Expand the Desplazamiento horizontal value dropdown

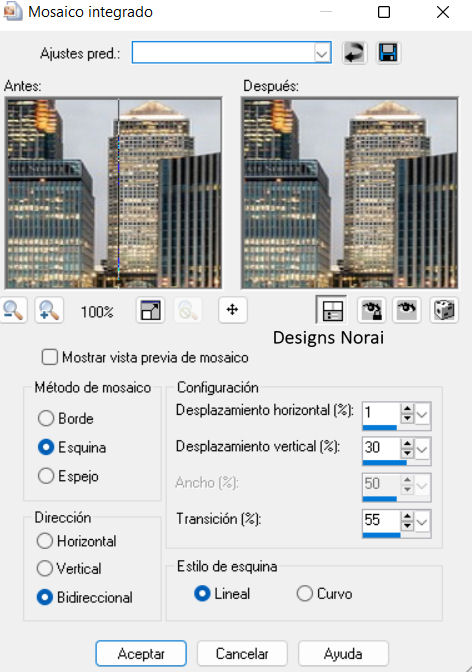coord(422,414)
